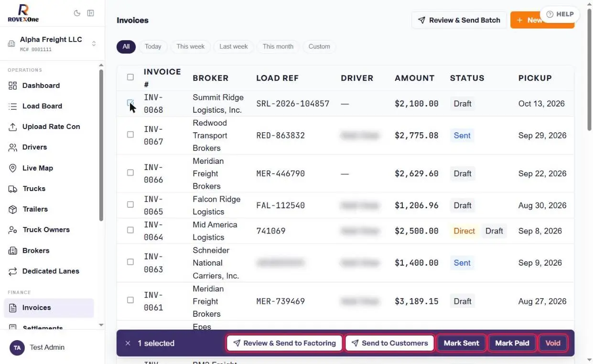Check the INV-0061 checkbox

click(x=130, y=300)
